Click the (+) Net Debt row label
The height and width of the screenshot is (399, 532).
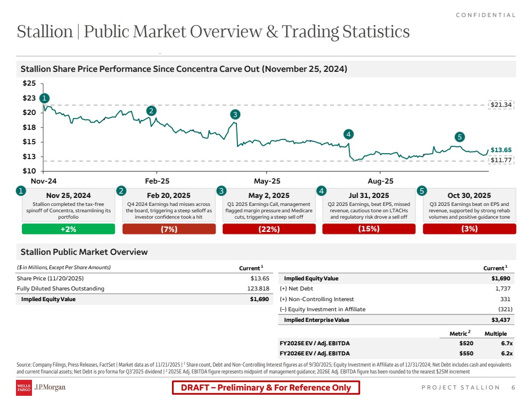[296, 288]
